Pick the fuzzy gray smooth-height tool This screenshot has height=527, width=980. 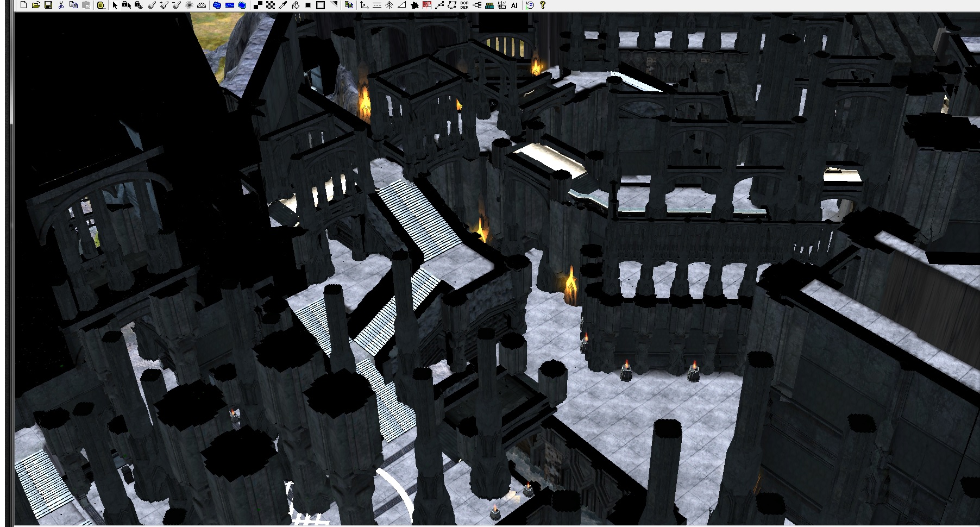189,5
